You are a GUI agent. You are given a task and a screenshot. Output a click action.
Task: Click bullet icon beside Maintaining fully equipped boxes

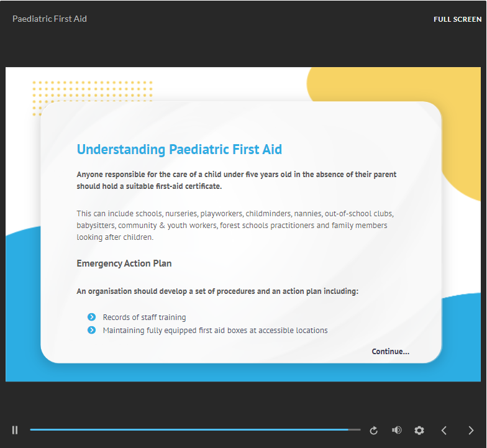coord(92,331)
